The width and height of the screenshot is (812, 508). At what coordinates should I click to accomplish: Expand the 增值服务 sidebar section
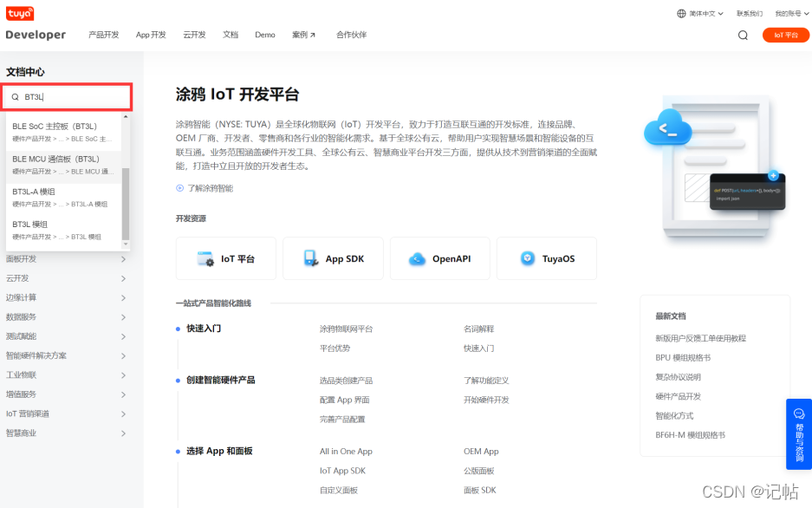coord(66,394)
